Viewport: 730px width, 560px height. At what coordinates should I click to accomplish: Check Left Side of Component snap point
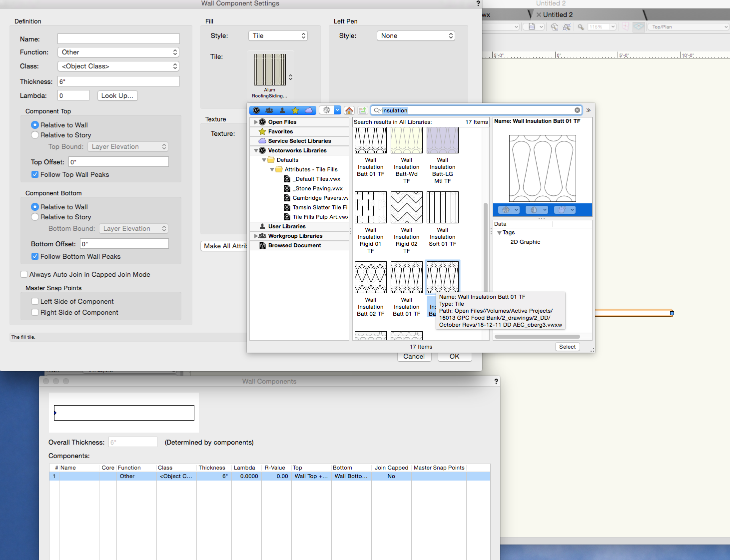[35, 301]
